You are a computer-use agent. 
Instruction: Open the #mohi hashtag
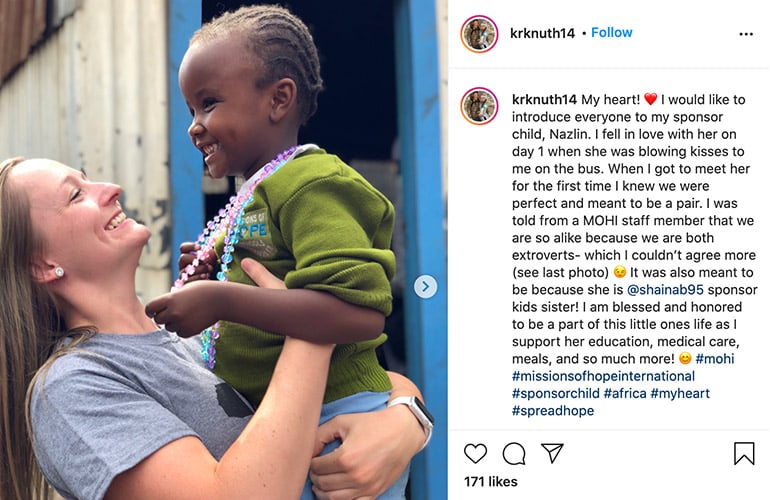715,359
